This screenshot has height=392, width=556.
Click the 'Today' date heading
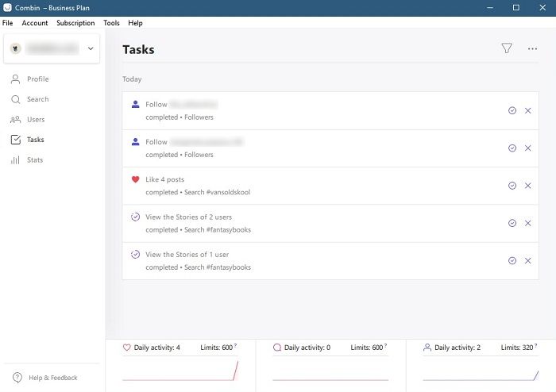132,79
